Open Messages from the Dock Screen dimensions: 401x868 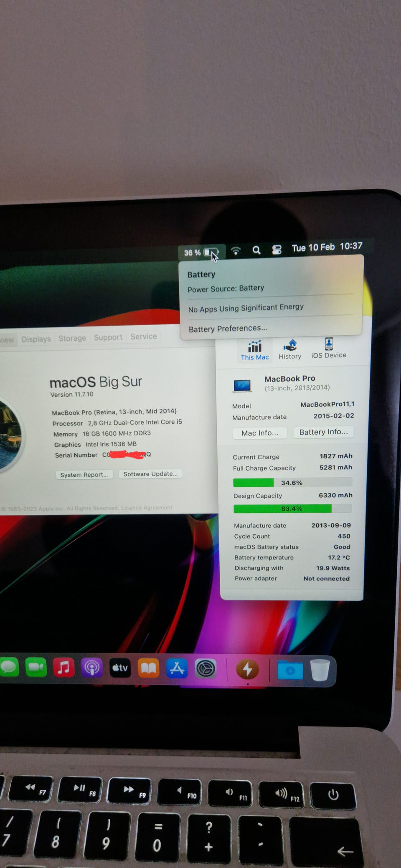(x=9, y=667)
